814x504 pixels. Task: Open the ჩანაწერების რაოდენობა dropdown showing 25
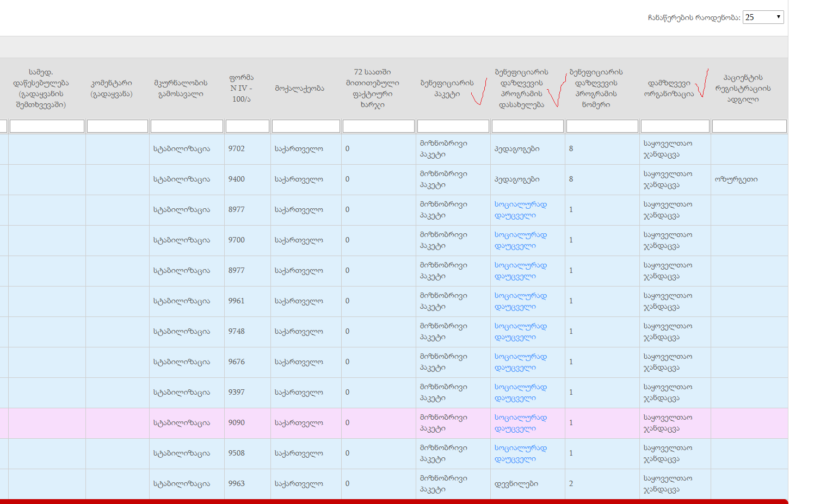763,17
